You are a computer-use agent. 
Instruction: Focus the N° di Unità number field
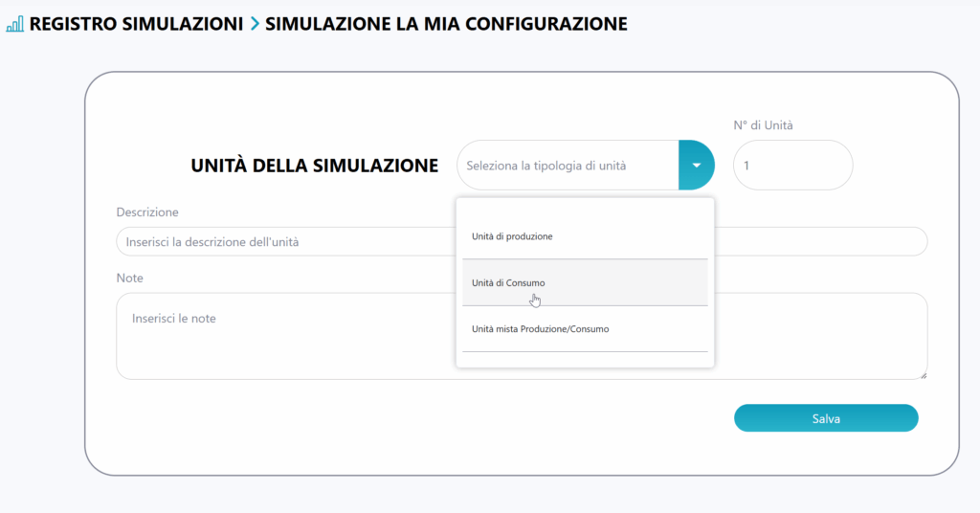792,166
